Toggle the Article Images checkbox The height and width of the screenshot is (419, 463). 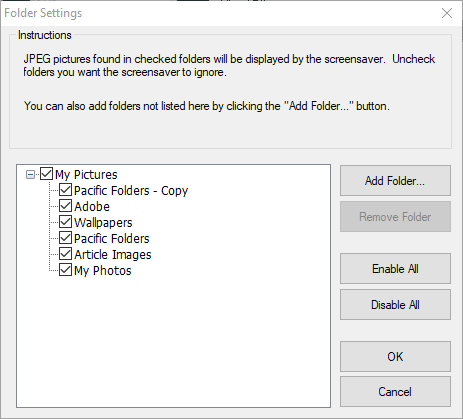pyautogui.click(x=65, y=254)
